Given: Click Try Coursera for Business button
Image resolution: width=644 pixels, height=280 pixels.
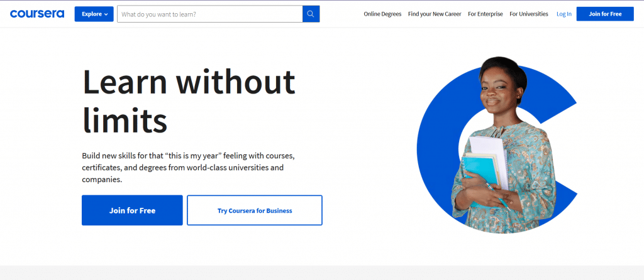Looking at the screenshot, I should pos(255,210).
